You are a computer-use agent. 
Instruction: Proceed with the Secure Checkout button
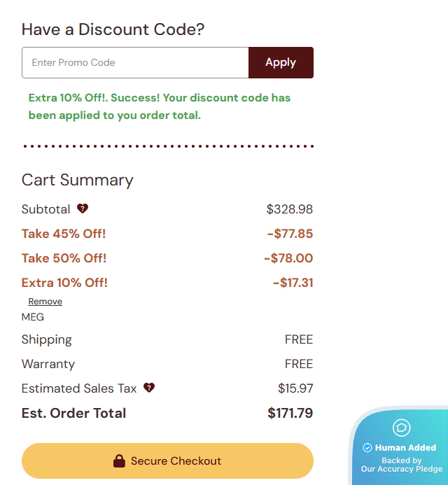pyautogui.click(x=167, y=461)
